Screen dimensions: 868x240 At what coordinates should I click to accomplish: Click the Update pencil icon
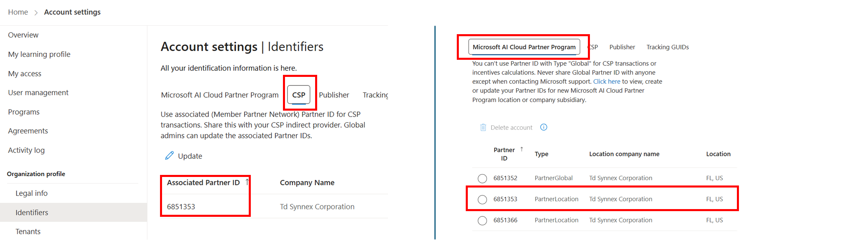(170, 155)
